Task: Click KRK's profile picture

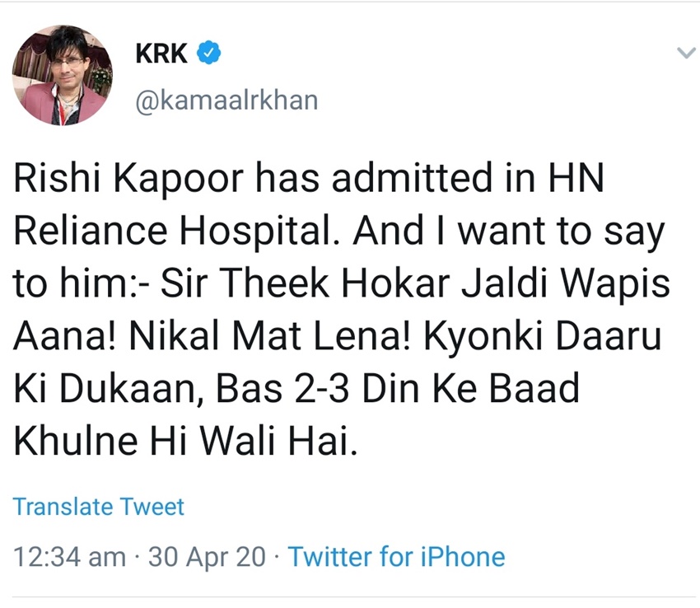Action: [x=63, y=75]
